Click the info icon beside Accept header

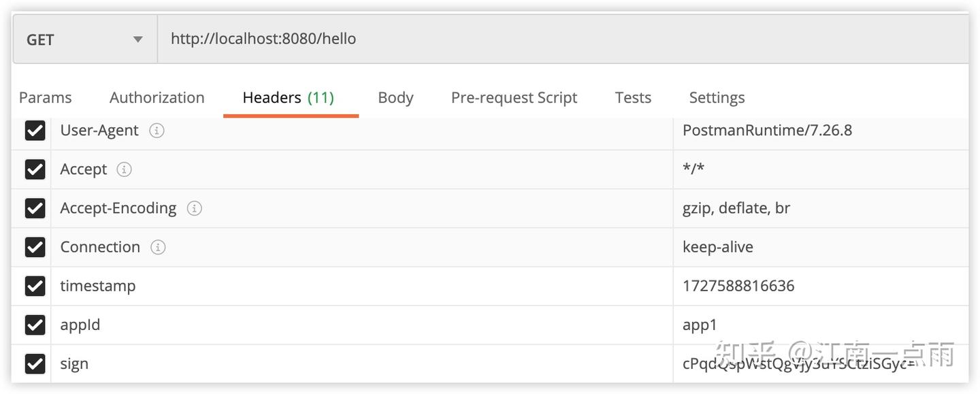[124, 169]
